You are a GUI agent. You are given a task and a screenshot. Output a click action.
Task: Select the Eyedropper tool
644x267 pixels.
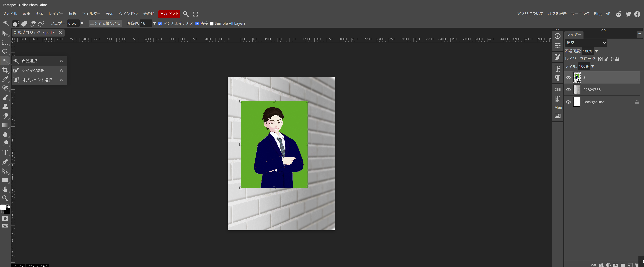5,79
